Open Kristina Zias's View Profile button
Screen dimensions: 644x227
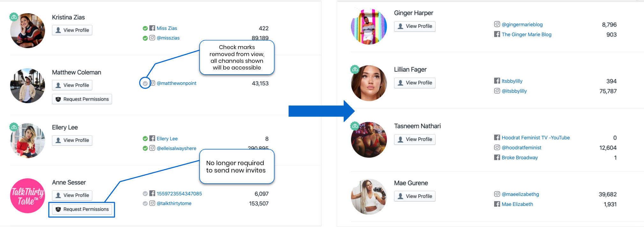coord(72,30)
